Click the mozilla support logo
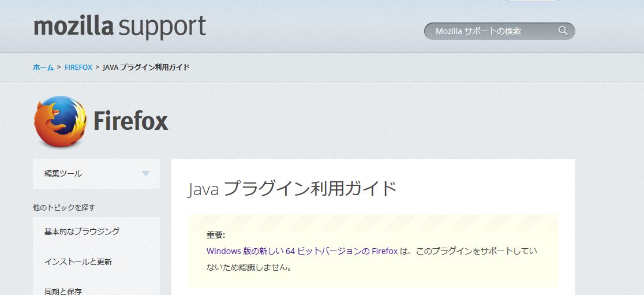Viewport: 644px width, 295px height. (119, 27)
